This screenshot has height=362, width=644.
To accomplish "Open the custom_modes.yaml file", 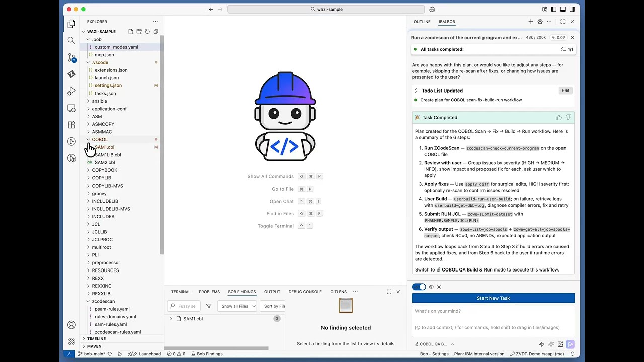I will [116, 47].
